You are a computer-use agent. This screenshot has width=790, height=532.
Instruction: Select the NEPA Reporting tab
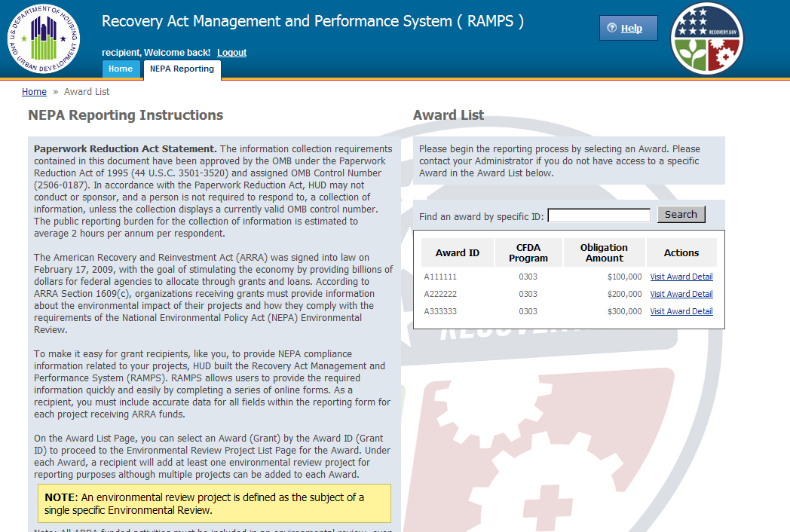182,69
